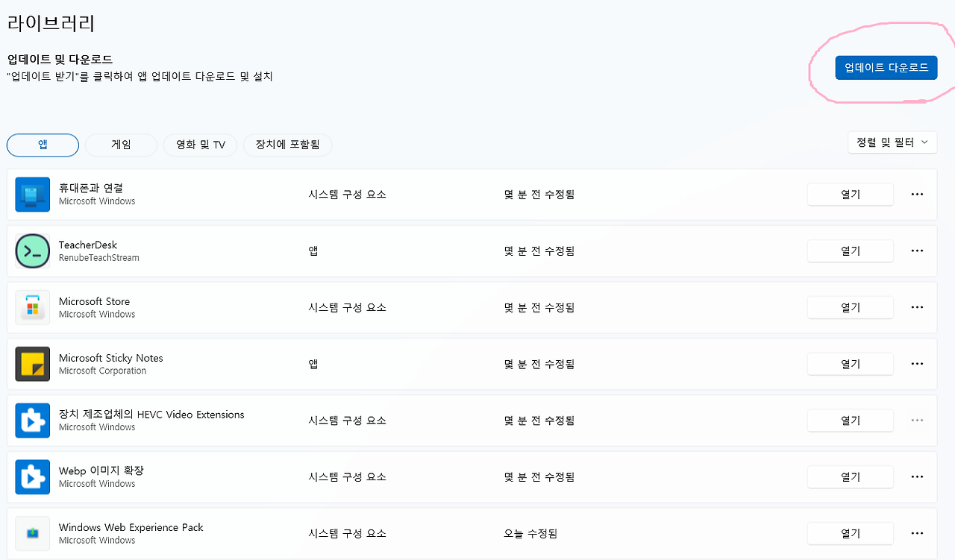Click the RenubeTeachStream publisher text
The image size is (955, 560).
99,258
